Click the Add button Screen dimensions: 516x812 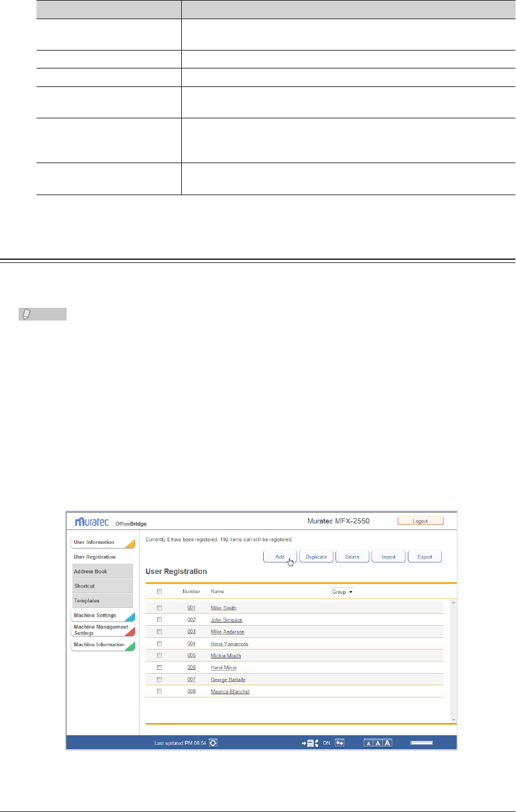click(x=280, y=557)
